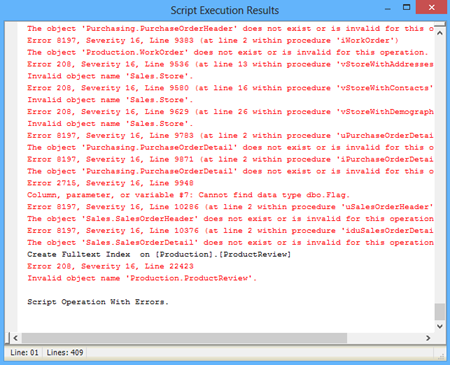
Task: Click the horizontal scrollbar thumb
Action: point(184,338)
